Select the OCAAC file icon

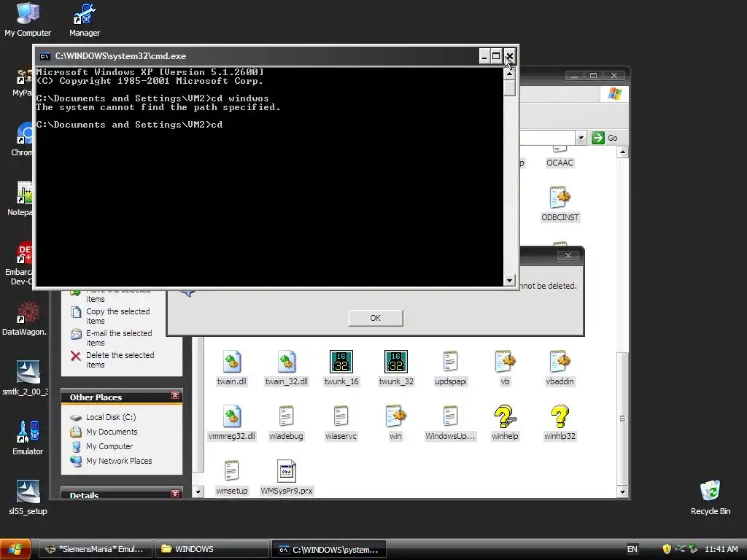560,157
